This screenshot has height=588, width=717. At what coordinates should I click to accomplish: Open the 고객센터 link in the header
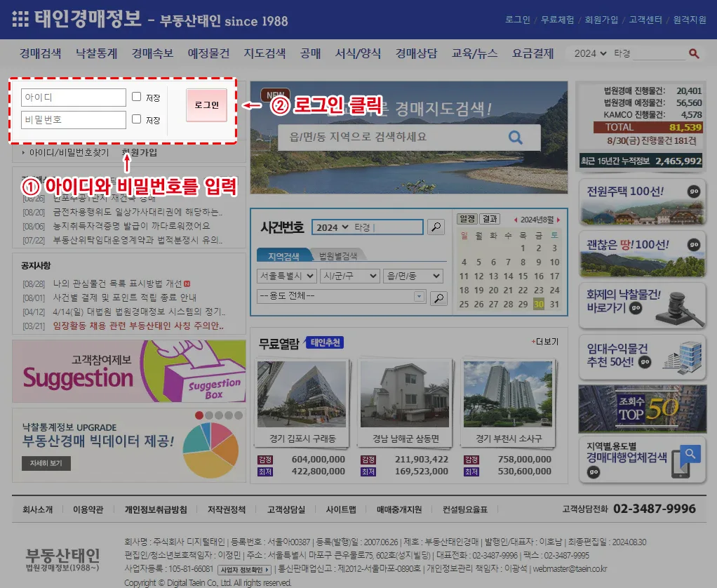point(645,20)
